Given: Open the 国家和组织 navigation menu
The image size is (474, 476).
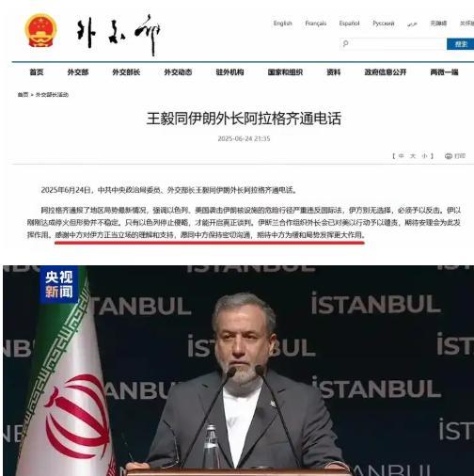Looking at the screenshot, I should coord(285,72).
